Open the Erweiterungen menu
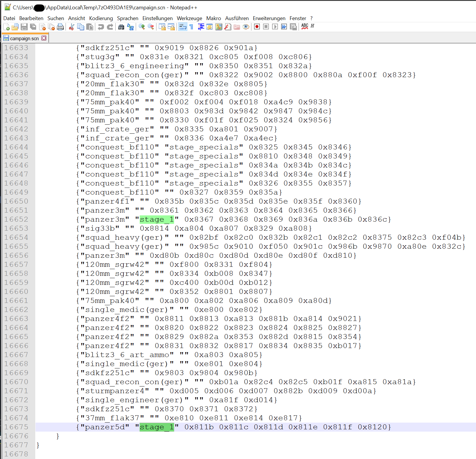476x459 pixels. (x=269, y=18)
